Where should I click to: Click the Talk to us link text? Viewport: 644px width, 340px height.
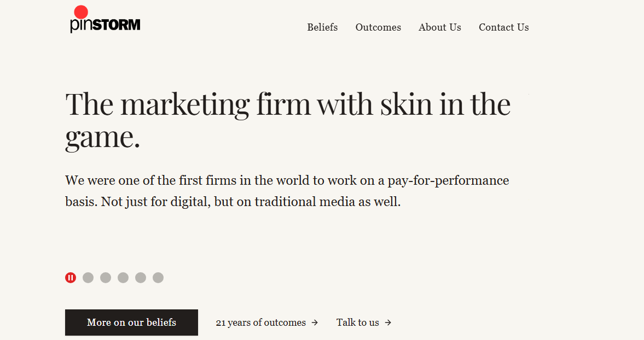pyautogui.click(x=358, y=323)
